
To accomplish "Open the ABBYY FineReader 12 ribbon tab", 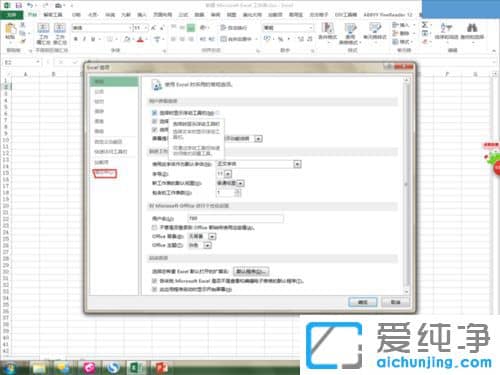I will click(388, 15).
